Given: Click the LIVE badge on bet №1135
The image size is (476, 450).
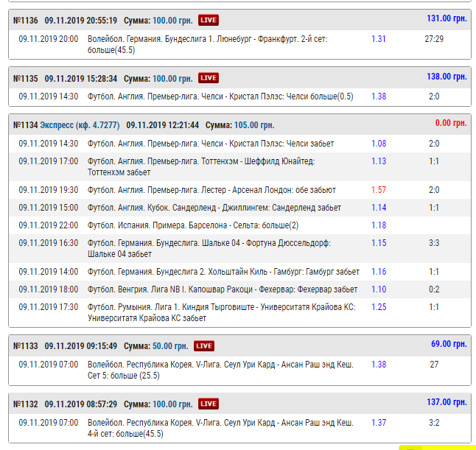Looking at the screenshot, I should pos(209,78).
